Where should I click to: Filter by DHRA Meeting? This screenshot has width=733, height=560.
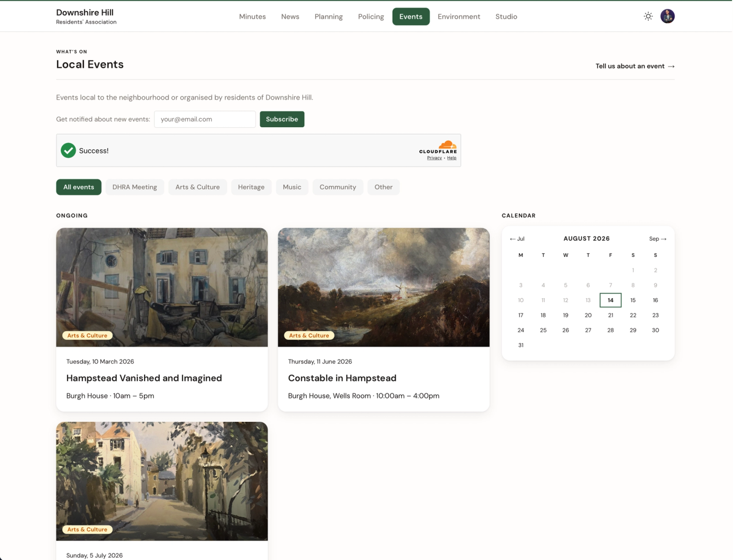click(x=135, y=187)
